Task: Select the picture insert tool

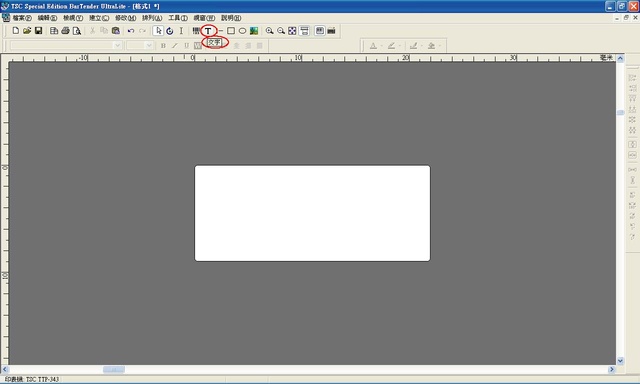Action: click(254, 31)
